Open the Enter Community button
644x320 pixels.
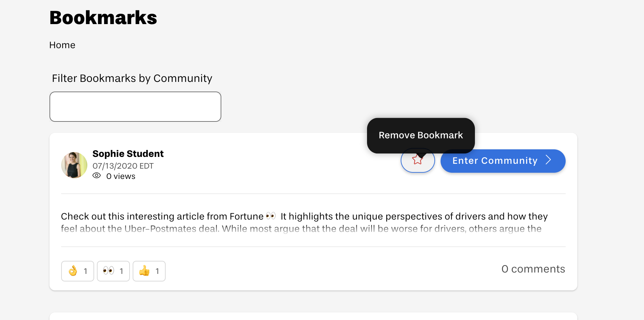[503, 161]
